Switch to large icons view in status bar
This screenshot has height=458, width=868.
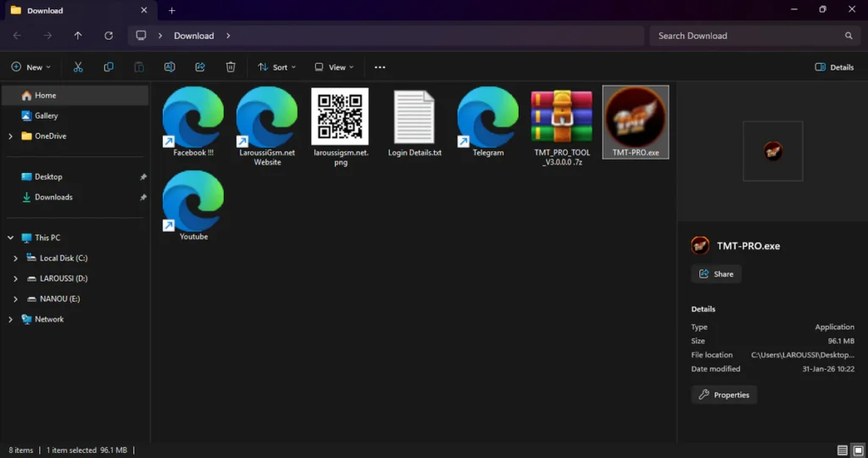click(857, 450)
